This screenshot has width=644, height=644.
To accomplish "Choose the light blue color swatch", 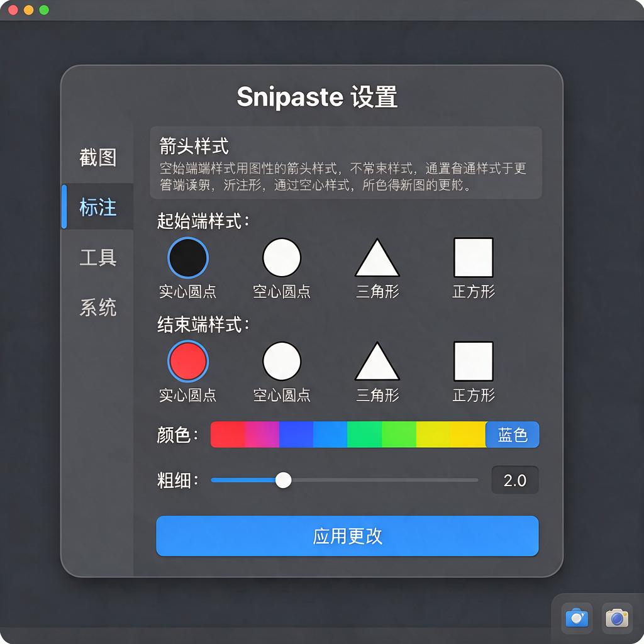I will [x=330, y=435].
